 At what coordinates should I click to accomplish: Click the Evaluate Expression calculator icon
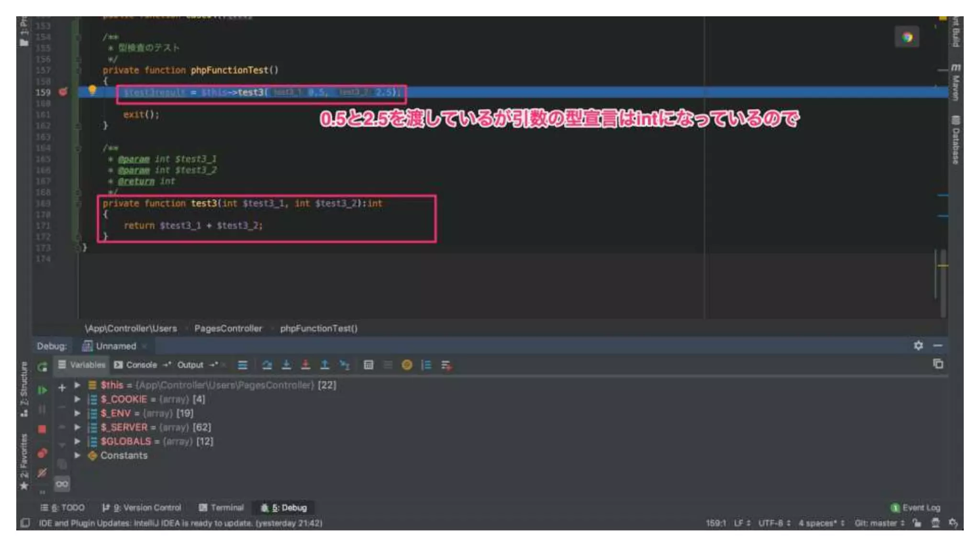point(368,365)
